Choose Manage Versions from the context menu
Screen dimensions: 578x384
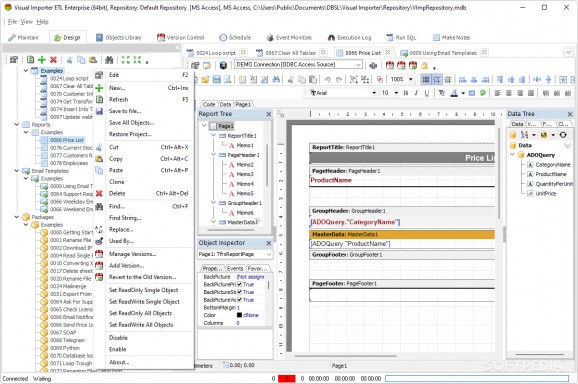(144, 254)
